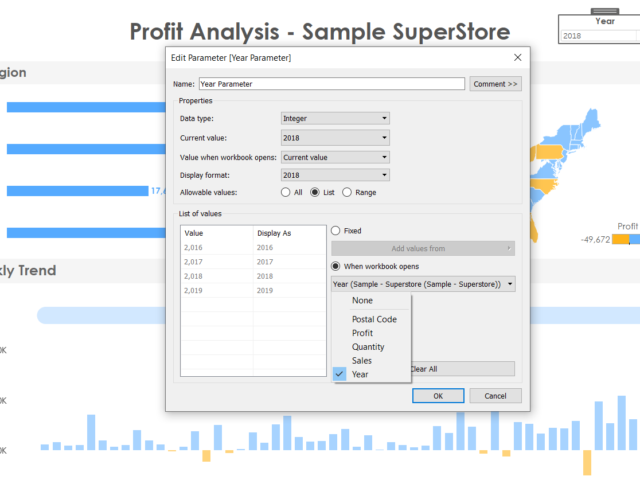Choose Sales from the field list
This screenshot has width=640, height=480.
tap(362, 361)
